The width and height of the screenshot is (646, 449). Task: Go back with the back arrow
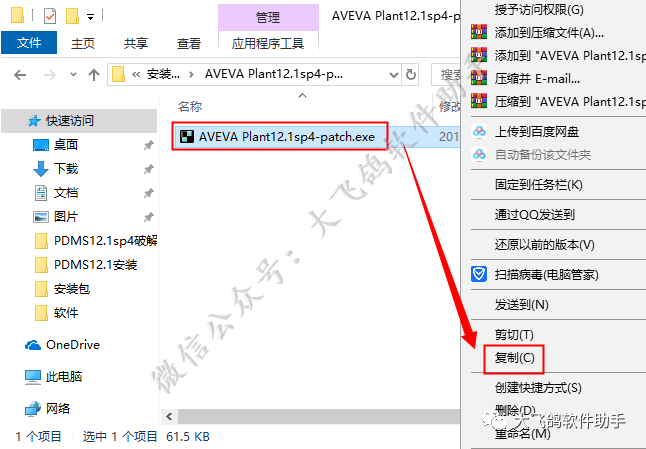20,75
